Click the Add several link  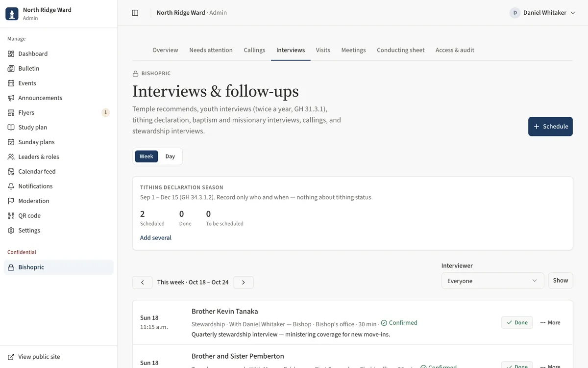[156, 237]
